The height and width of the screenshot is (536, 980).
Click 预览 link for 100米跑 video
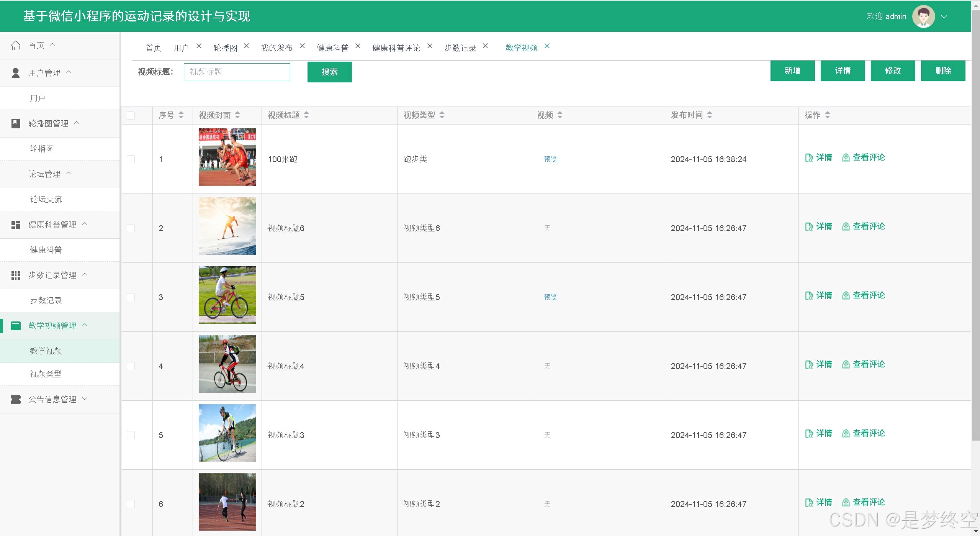[x=550, y=159]
